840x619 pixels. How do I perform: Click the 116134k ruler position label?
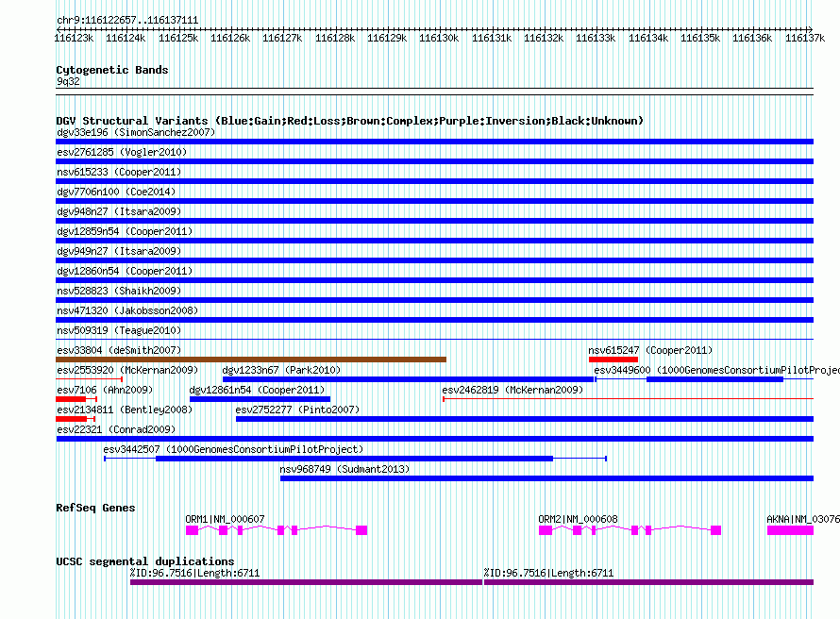point(648,38)
